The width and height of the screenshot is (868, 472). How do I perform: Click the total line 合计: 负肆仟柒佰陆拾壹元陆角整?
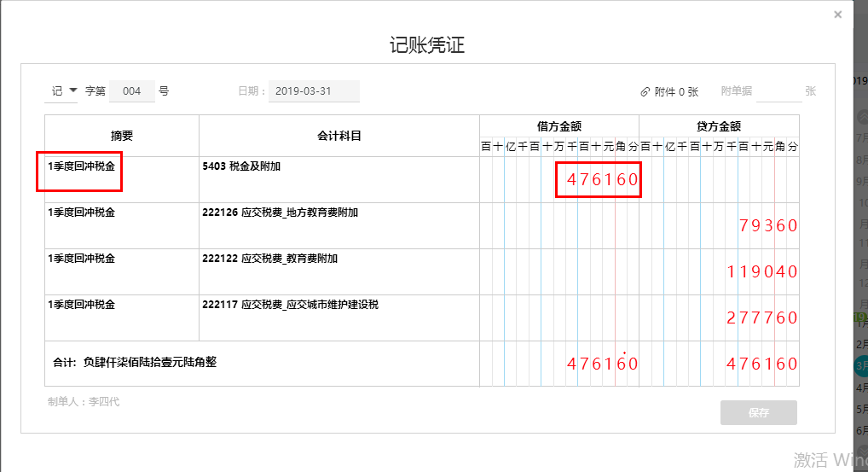(x=135, y=362)
